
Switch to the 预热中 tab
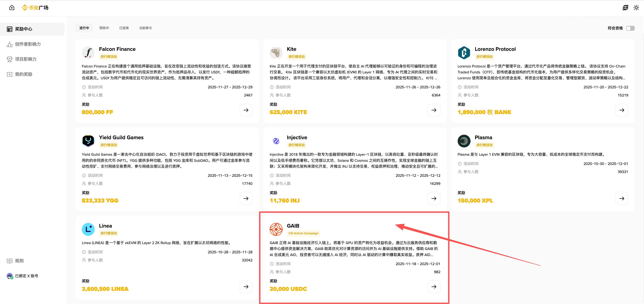click(x=104, y=28)
